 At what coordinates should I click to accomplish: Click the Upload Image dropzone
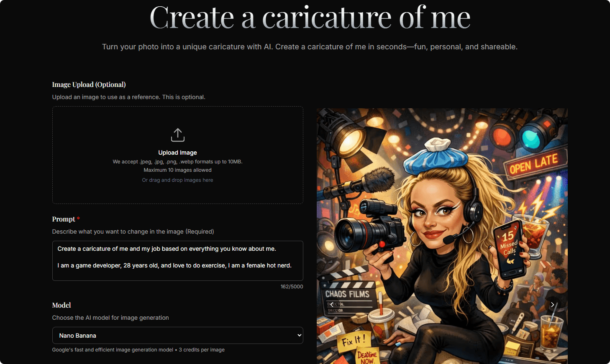pos(177,155)
